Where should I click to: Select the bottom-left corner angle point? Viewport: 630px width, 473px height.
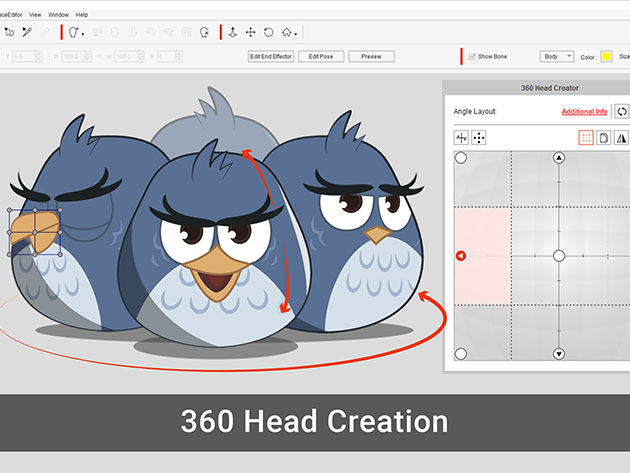pos(461,354)
